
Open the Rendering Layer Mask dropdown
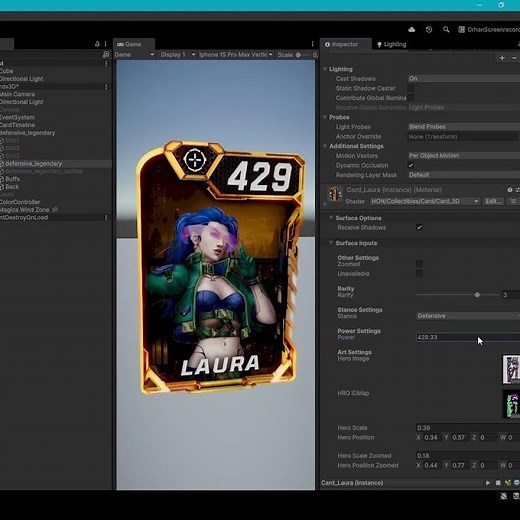[x=464, y=175]
